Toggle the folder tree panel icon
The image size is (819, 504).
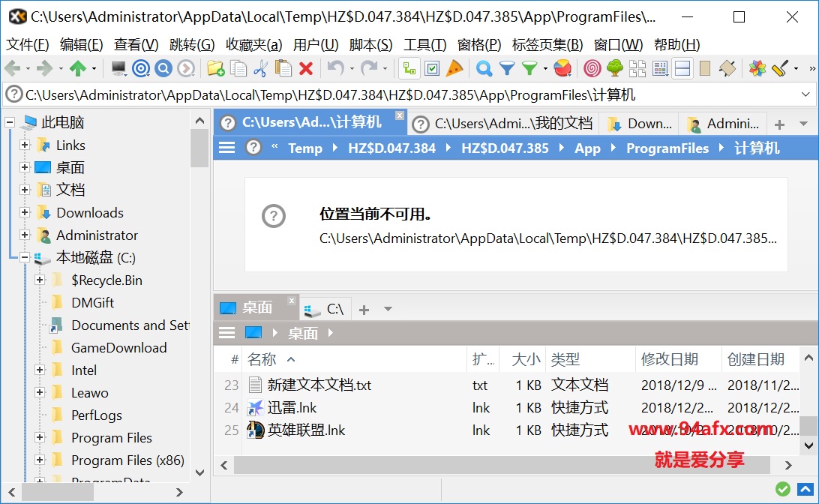click(x=409, y=68)
